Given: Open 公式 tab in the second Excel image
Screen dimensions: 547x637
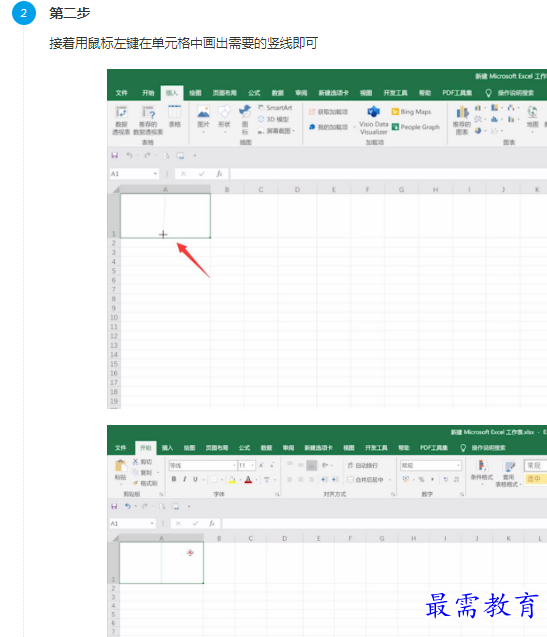Looking at the screenshot, I should (245, 448).
